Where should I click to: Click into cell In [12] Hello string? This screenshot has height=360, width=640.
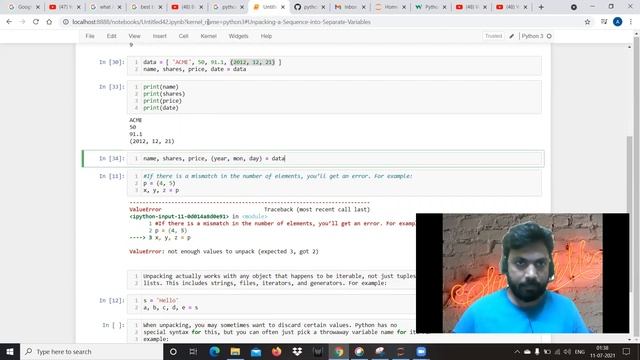tap(272, 304)
